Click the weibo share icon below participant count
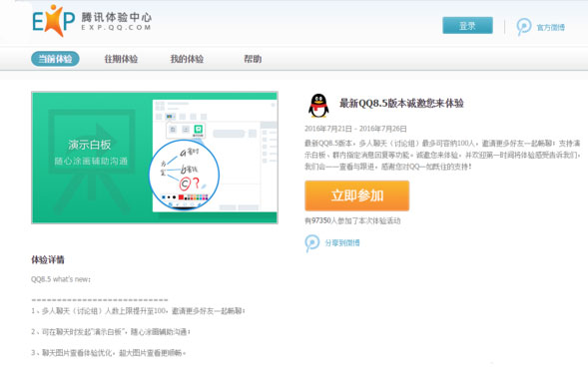The width and height of the screenshot is (588, 376). pos(312,243)
